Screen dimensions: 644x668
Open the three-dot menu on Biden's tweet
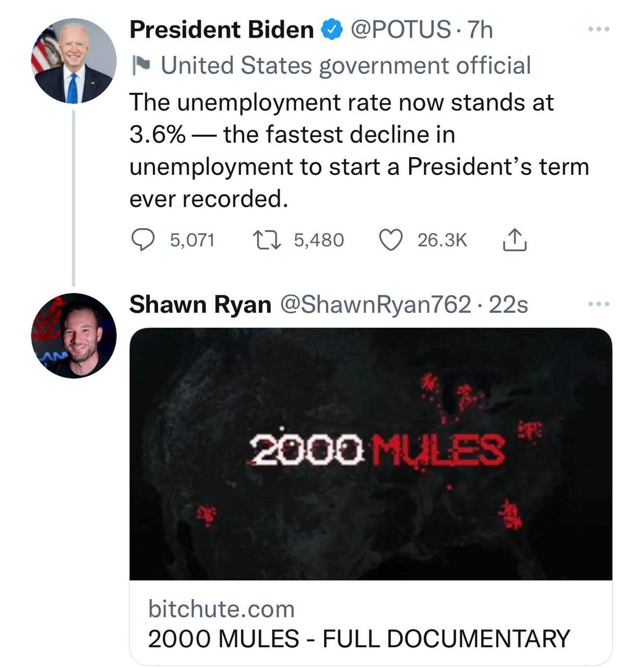(599, 29)
